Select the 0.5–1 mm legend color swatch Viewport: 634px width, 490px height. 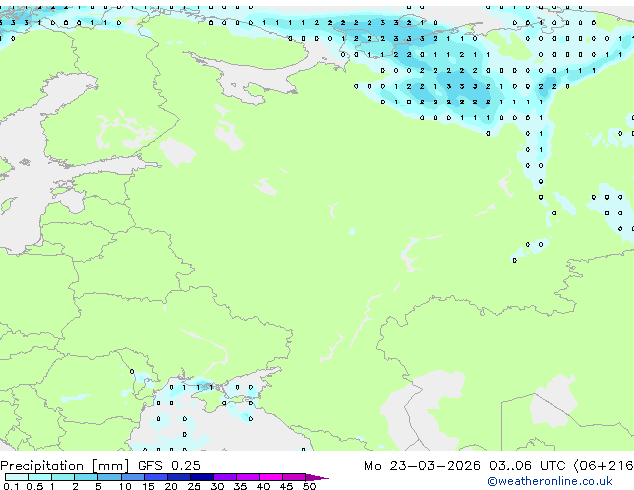(x=40, y=477)
